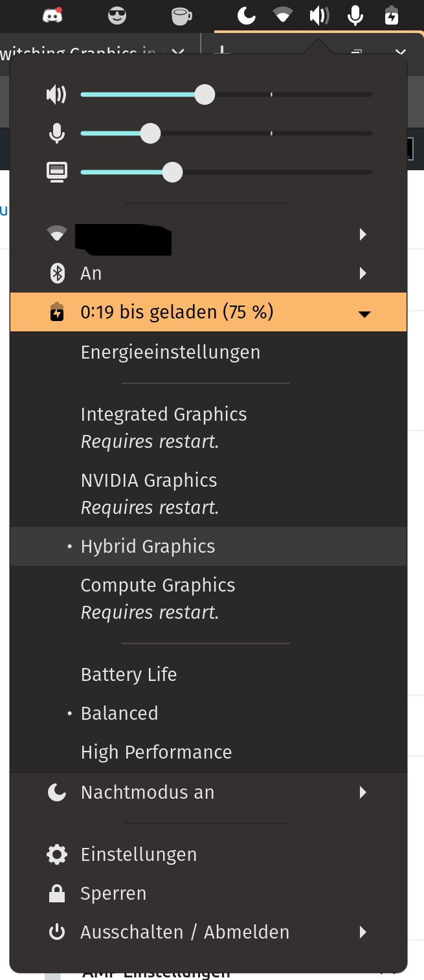Open the Nachtmodus an submenu
This screenshot has width=424, height=980.
point(363,792)
